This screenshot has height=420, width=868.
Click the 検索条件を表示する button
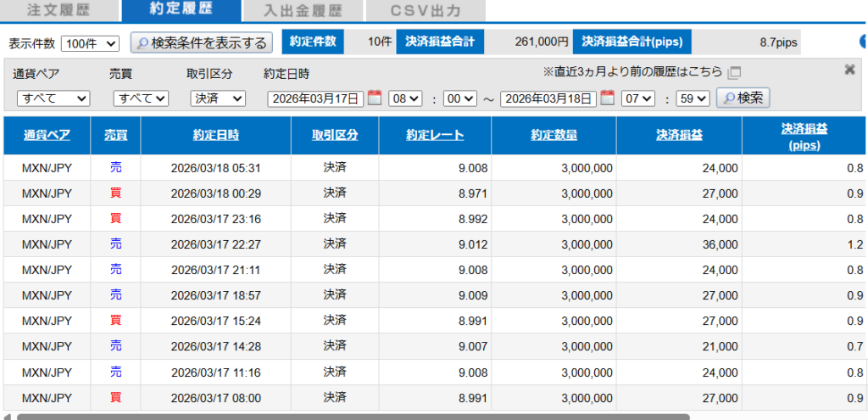(x=202, y=42)
